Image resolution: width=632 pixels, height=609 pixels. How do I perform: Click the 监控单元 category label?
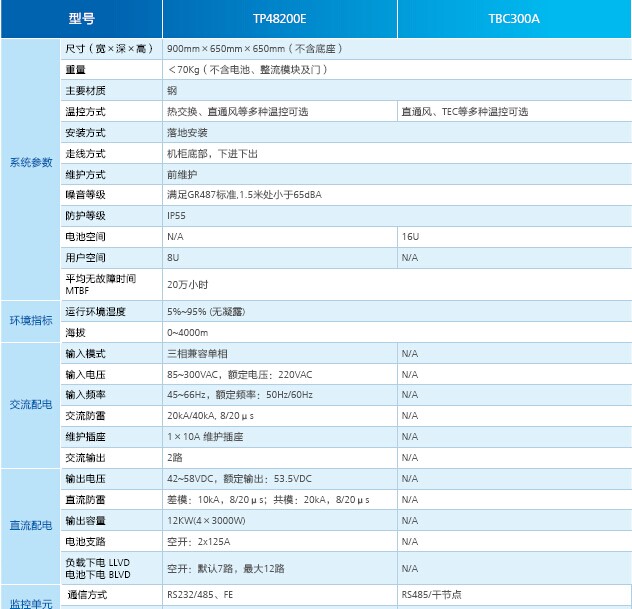tap(31, 603)
